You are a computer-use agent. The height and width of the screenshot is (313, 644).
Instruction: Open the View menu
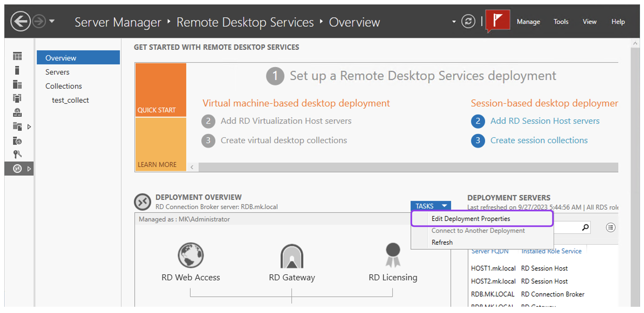coord(589,22)
